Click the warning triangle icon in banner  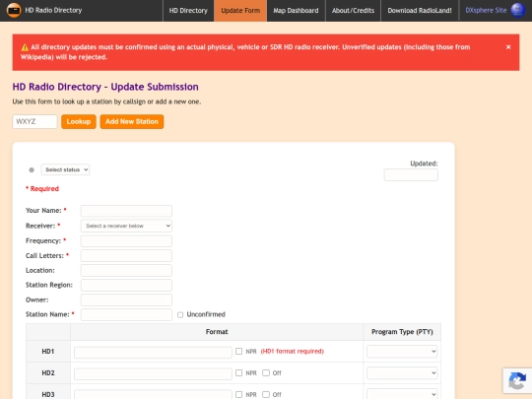(25, 47)
